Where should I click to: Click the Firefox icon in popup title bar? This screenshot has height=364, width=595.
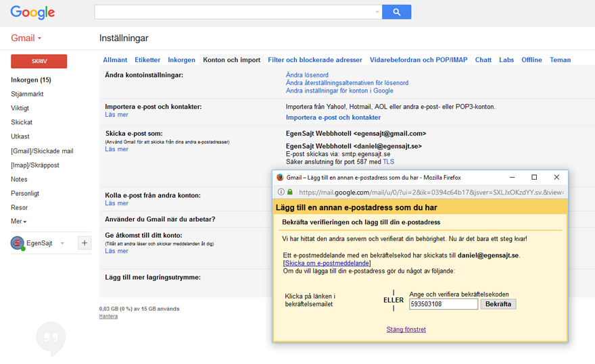point(280,178)
